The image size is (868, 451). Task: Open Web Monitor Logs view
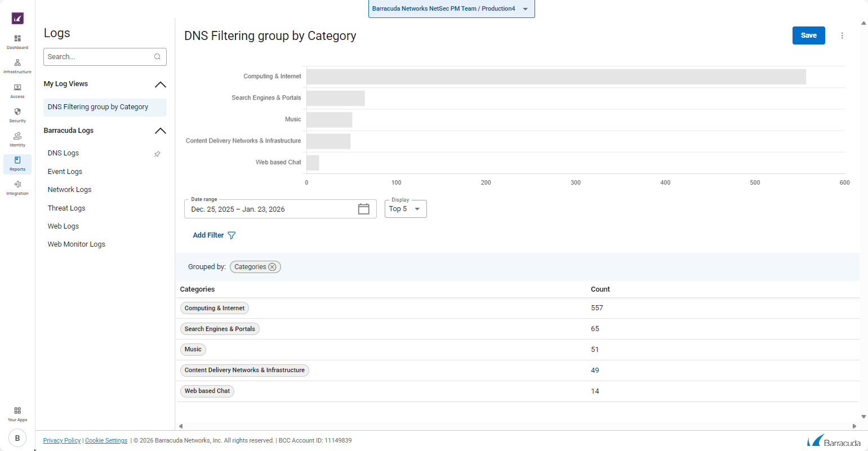click(77, 244)
